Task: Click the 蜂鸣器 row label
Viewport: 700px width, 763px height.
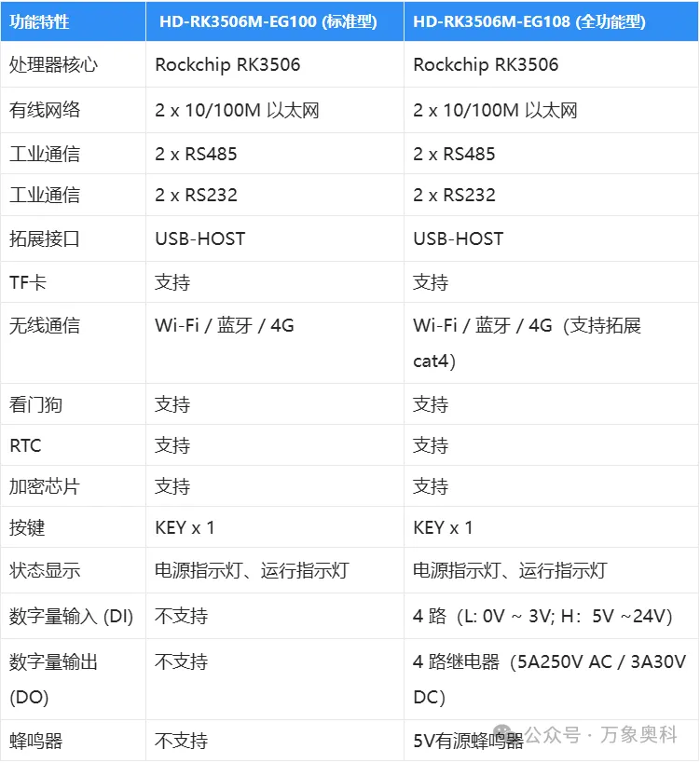Action: pyautogui.click(x=35, y=741)
